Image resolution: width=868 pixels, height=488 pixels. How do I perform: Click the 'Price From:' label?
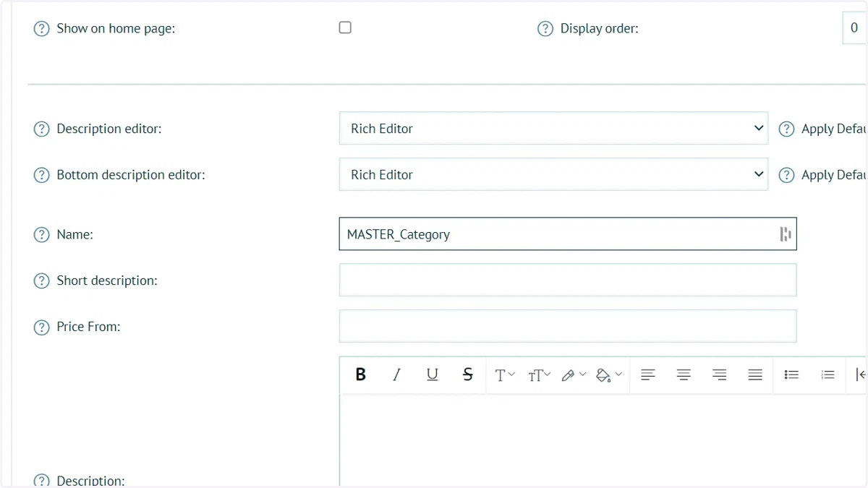tap(88, 327)
